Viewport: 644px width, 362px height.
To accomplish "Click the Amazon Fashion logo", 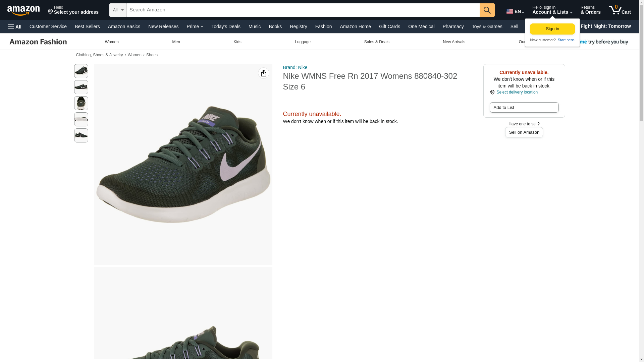I will (x=38, y=42).
